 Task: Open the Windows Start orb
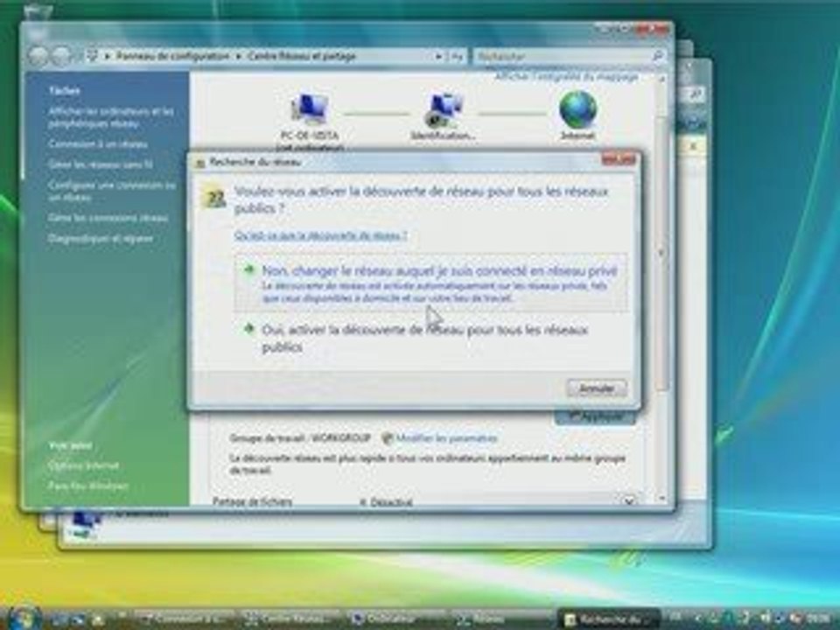(x=23, y=617)
